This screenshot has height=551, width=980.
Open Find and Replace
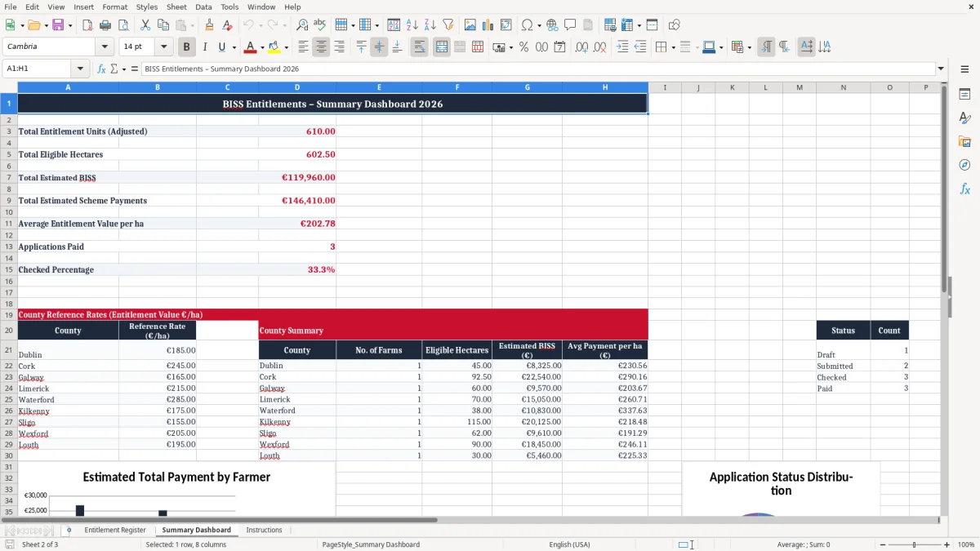(302, 25)
